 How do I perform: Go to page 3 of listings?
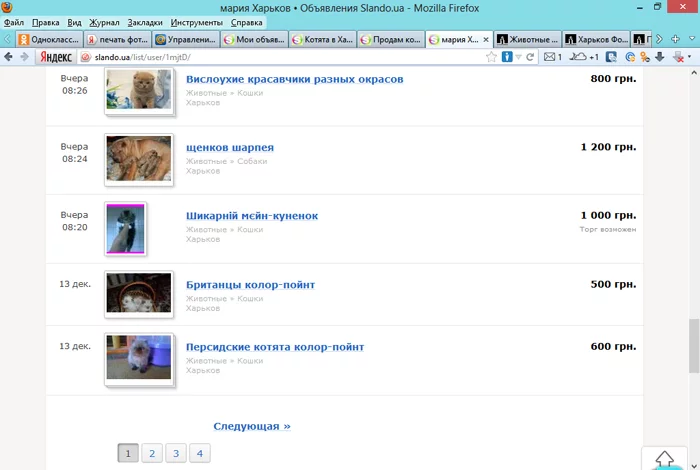176,453
